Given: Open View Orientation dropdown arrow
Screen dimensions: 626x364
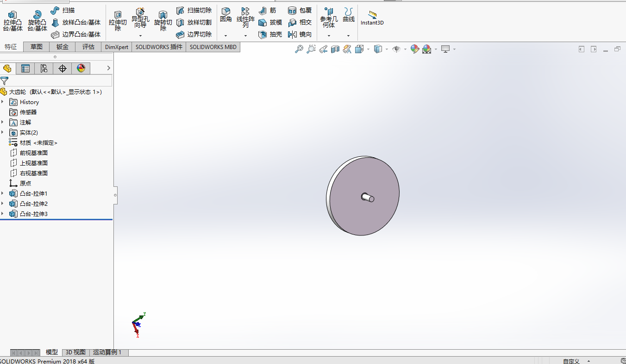Looking at the screenshot, I should coord(368,49).
